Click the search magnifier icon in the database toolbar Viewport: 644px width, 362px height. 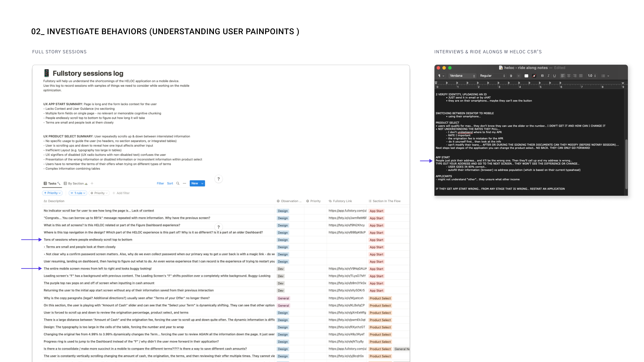coord(178,183)
